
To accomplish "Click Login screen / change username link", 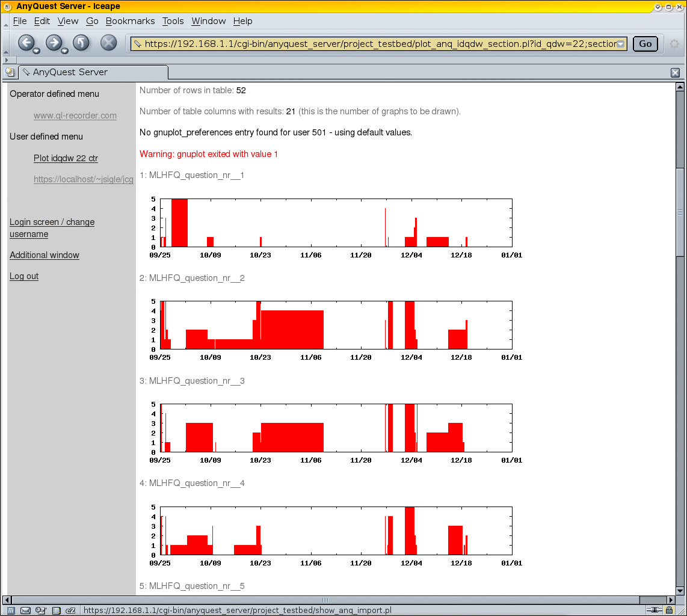I will [52, 228].
